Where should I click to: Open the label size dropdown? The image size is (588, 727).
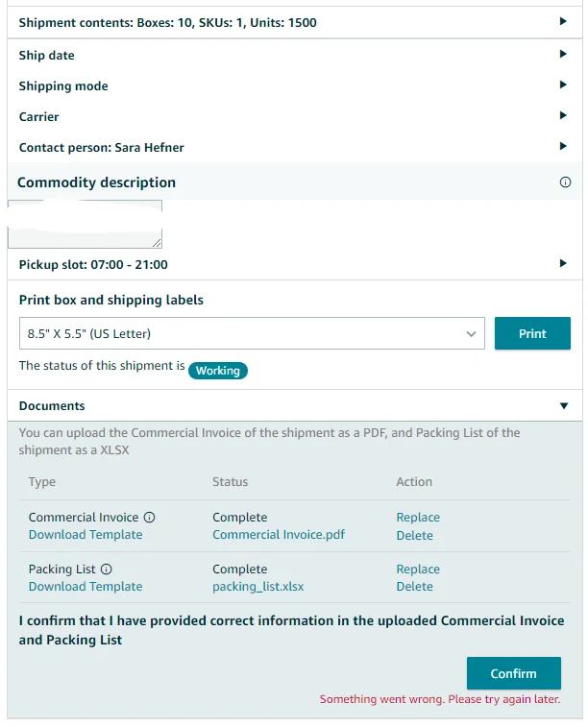point(252,333)
